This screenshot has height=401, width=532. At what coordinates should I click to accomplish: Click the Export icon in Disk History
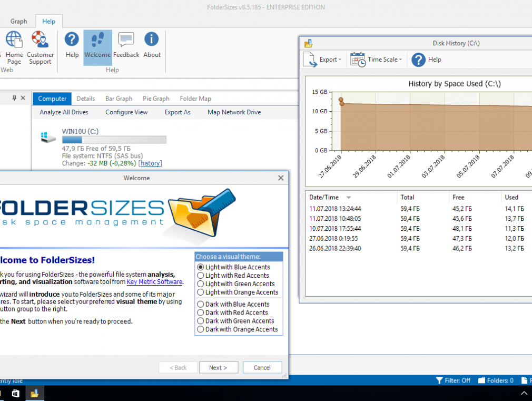310,60
